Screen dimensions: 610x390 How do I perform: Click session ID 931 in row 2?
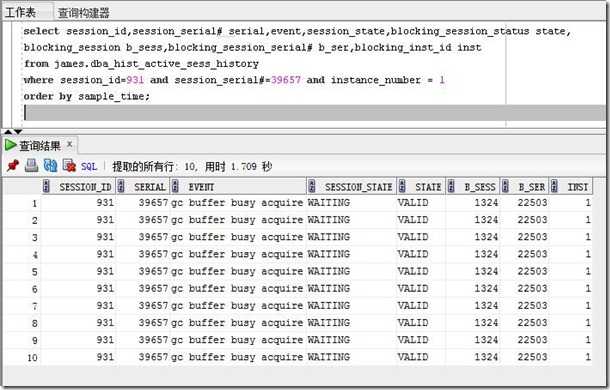point(105,220)
